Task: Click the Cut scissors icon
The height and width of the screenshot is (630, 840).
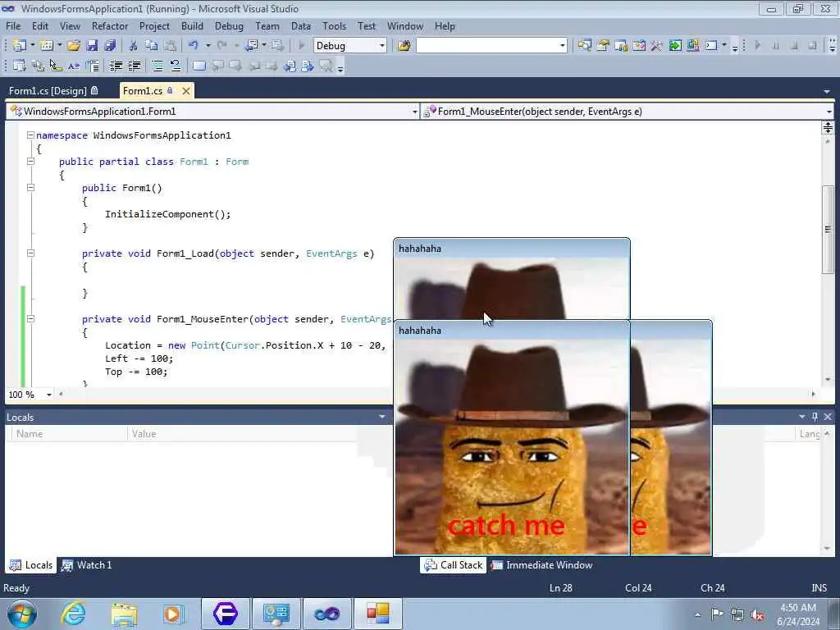Action: point(134,46)
